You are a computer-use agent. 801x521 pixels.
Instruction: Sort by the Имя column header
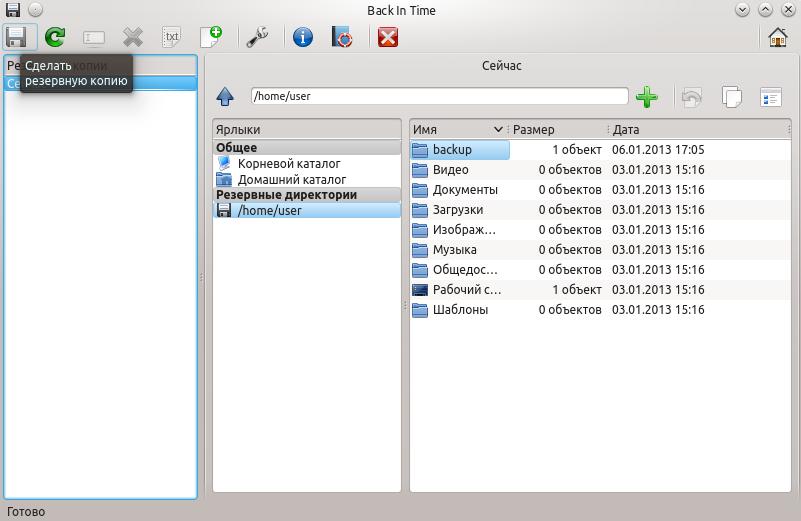[x=459, y=130]
